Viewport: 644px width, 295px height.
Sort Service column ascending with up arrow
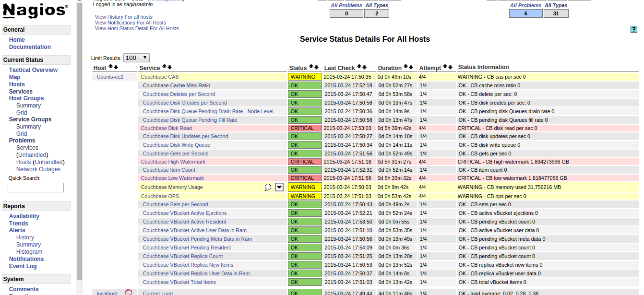(x=165, y=67)
